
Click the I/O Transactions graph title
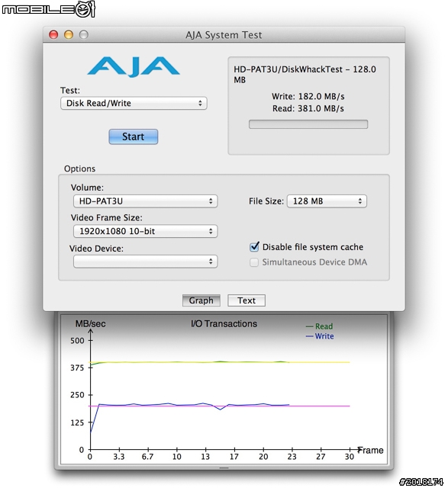224,323
